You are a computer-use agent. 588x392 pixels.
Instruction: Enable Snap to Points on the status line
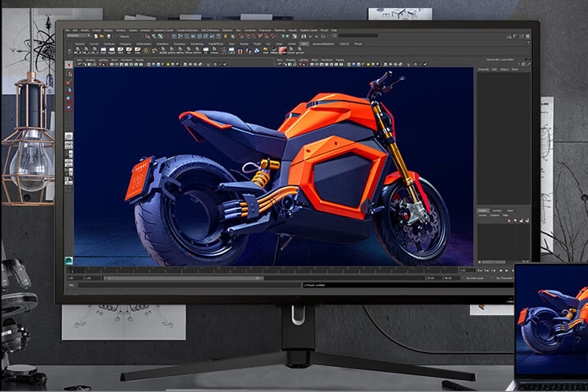[x=253, y=36]
